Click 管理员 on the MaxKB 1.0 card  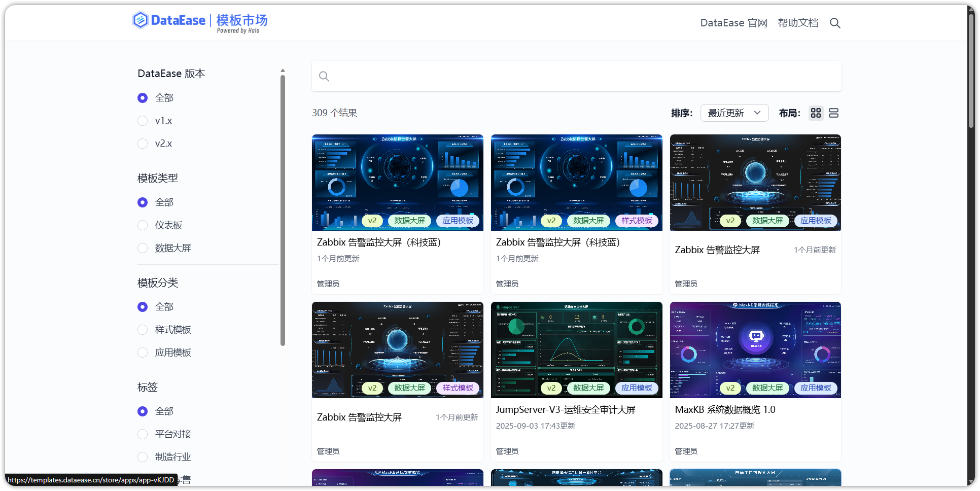[x=686, y=451]
